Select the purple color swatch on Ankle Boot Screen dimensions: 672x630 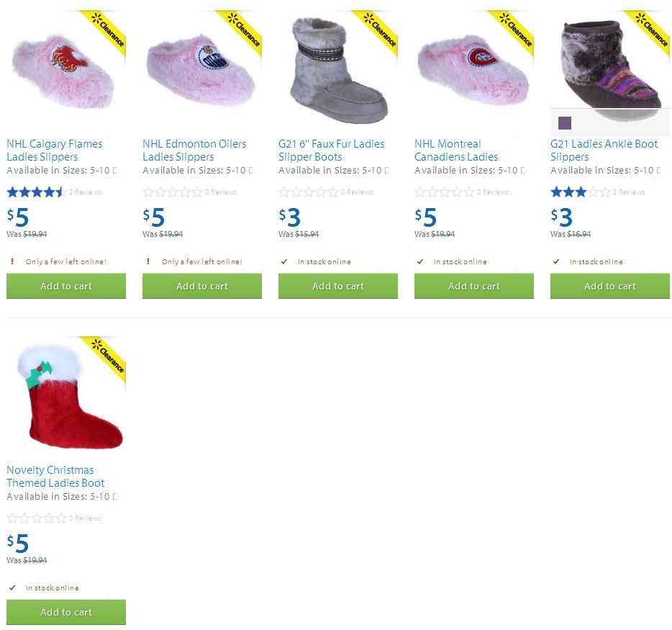[564, 123]
